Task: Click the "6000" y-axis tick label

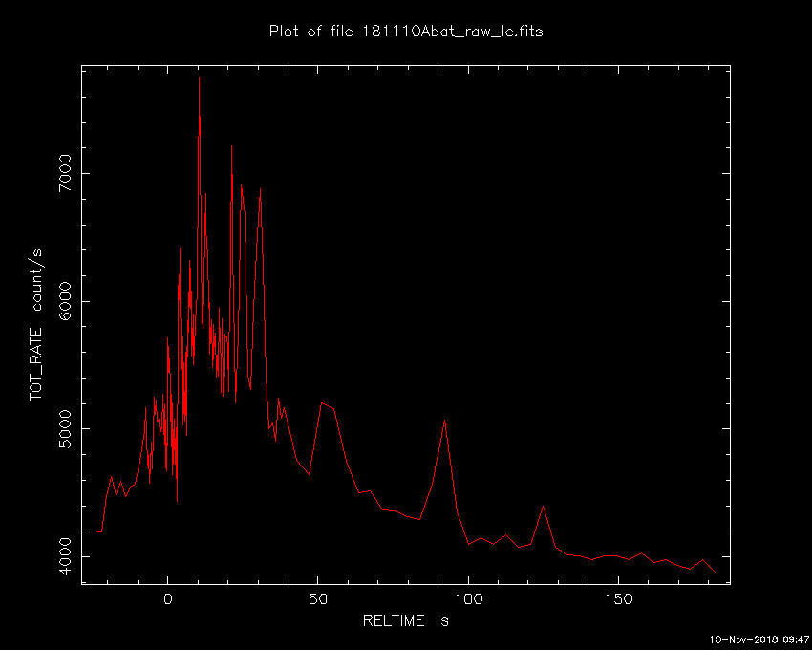Action: (65, 301)
